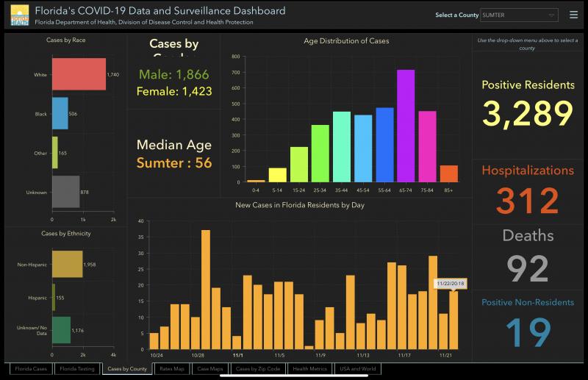Click the county dropdown arrow
This screenshot has width=588, height=380.
[x=551, y=15]
